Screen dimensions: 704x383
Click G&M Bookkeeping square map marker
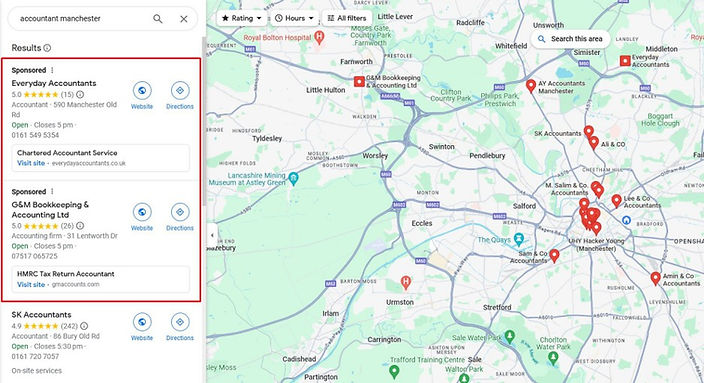pos(359,81)
